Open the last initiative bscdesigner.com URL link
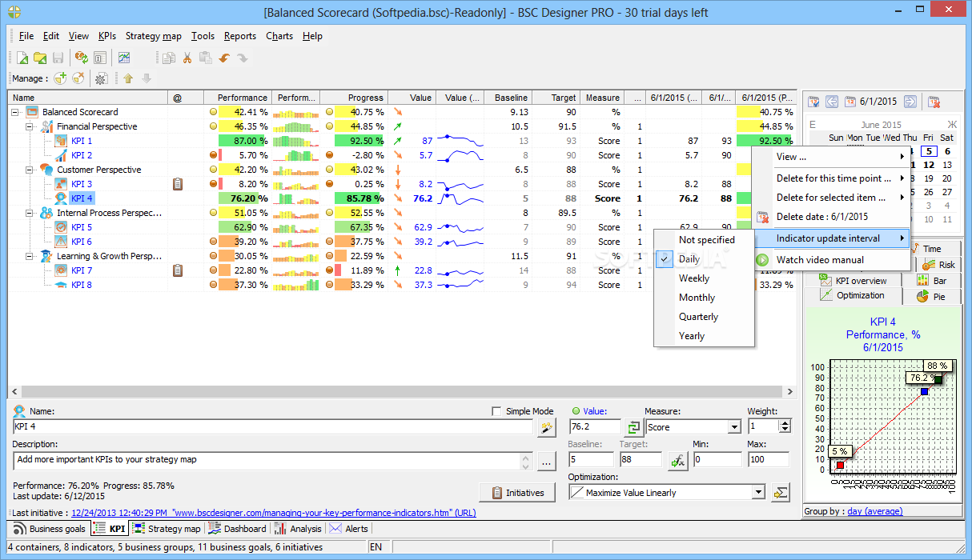This screenshot has height=560, width=972. [x=274, y=513]
